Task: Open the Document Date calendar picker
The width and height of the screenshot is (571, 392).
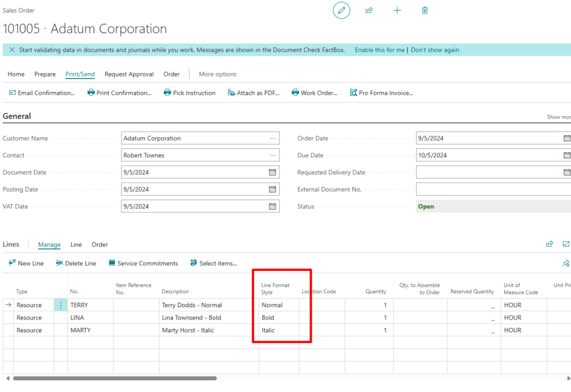Action: [273, 172]
